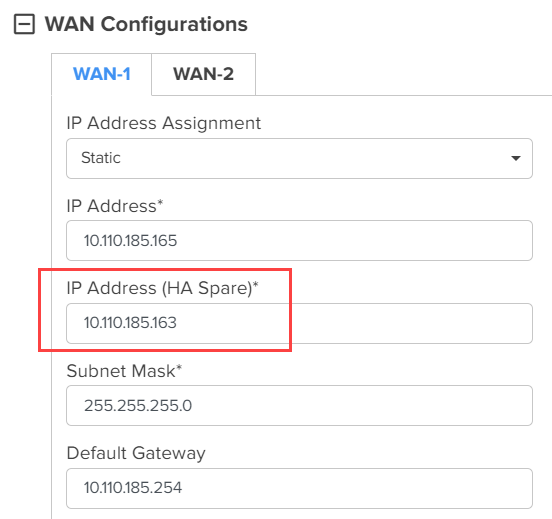This screenshot has width=552, height=519.
Task: Place cursor in the 10.110.185.163 text
Action: point(130,323)
